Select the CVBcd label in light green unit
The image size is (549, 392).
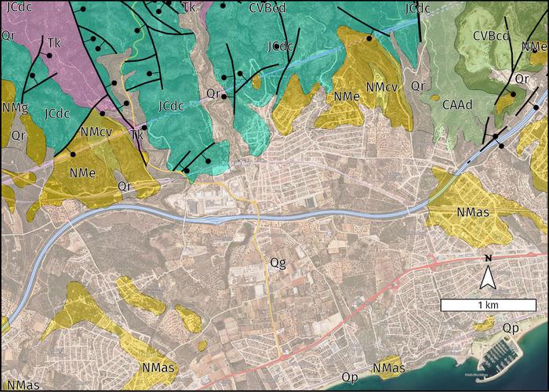click(492, 35)
